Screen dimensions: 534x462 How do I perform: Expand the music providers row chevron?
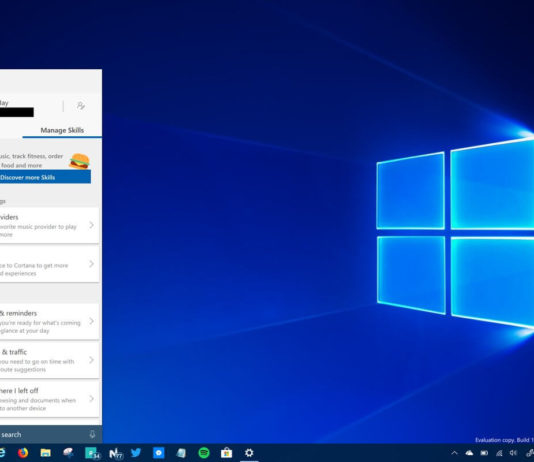coord(91,225)
